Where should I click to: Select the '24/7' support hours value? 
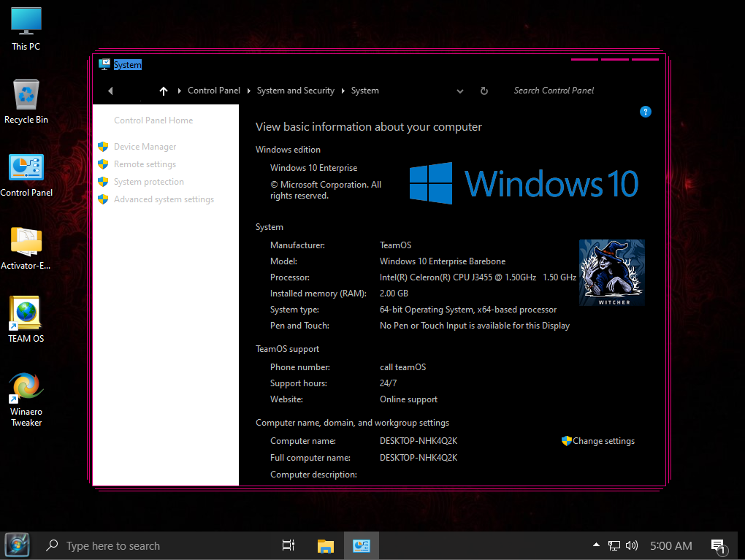[x=388, y=383]
